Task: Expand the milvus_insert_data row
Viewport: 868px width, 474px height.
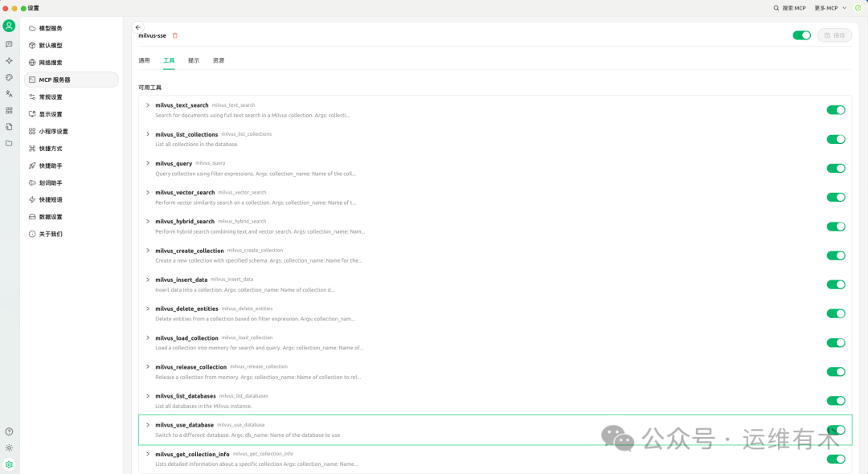Action: tap(148, 280)
